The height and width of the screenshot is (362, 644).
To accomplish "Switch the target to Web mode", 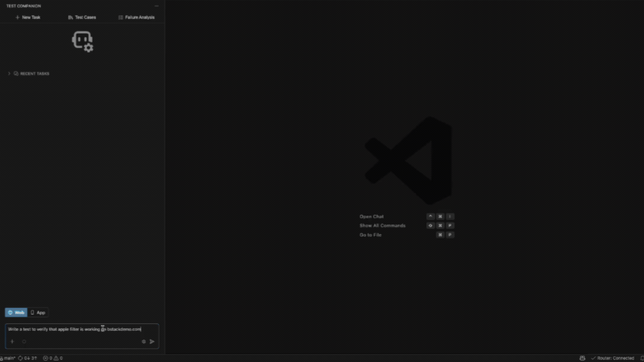I will (x=16, y=312).
